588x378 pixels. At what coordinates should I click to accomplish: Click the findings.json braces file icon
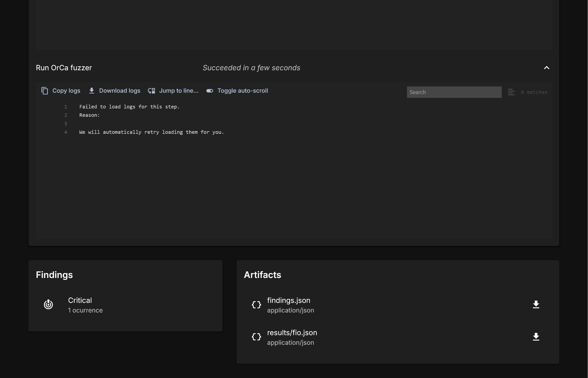(x=256, y=305)
